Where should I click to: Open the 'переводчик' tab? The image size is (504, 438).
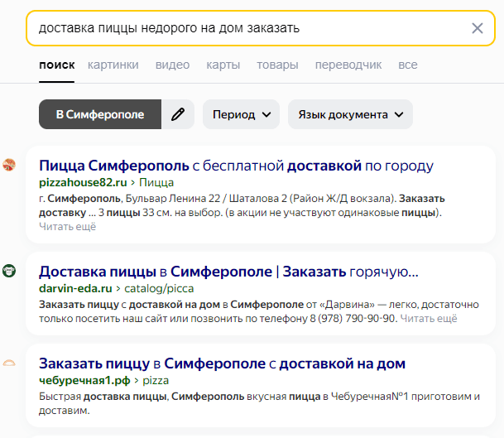(x=348, y=65)
